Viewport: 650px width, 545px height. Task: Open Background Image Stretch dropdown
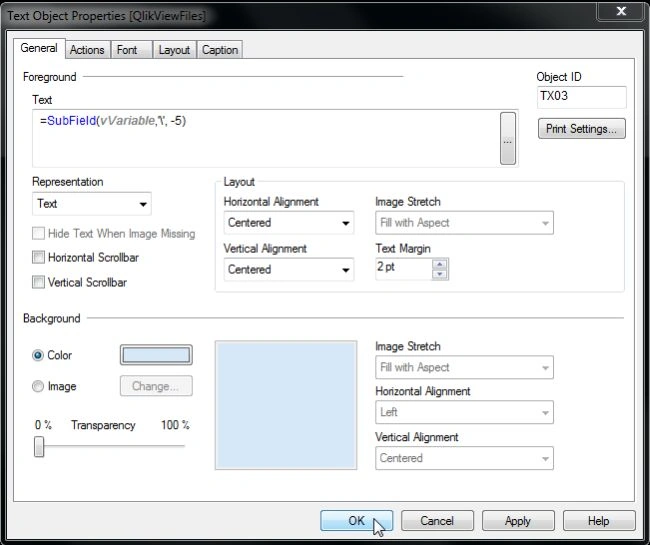tap(464, 367)
